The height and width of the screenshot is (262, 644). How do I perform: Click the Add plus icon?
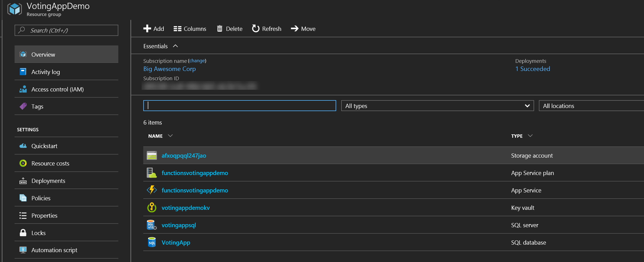(147, 29)
